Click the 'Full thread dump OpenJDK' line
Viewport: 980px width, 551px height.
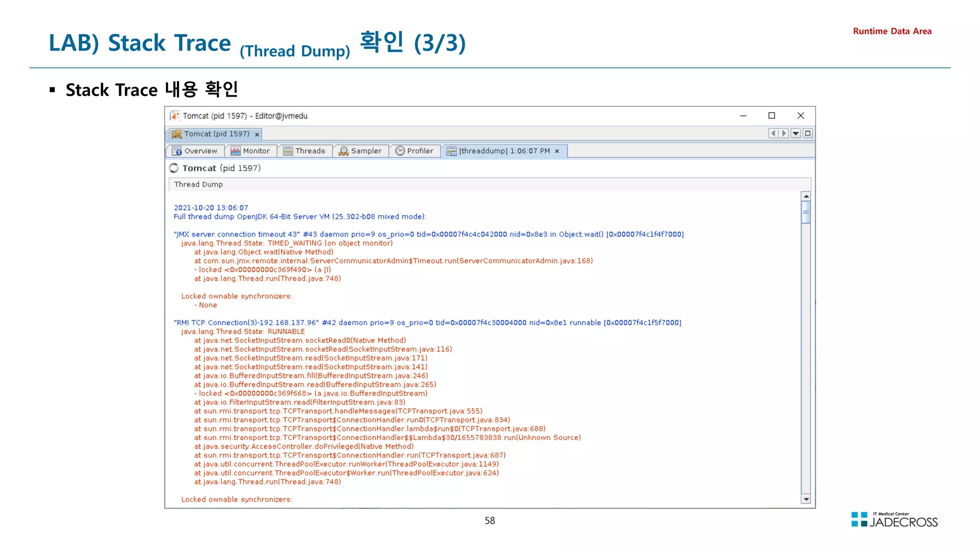300,217
